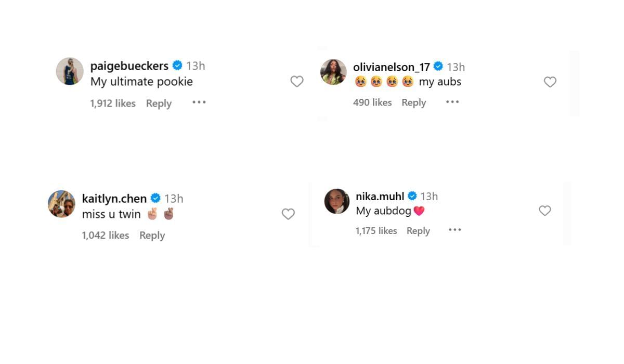Open nika.muhl's profile picture
Image resolution: width=624 pixels, height=364 pixels.
337,201
